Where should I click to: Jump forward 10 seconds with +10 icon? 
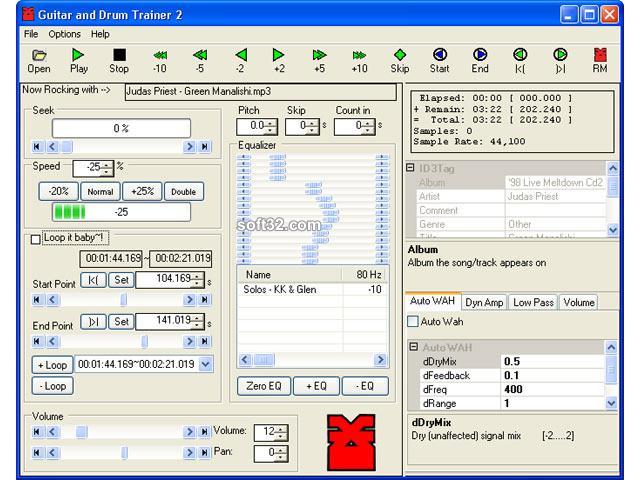359,61
